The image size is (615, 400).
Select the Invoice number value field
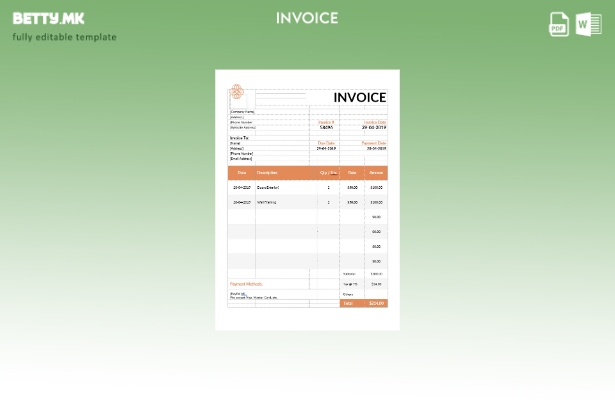pos(326,128)
